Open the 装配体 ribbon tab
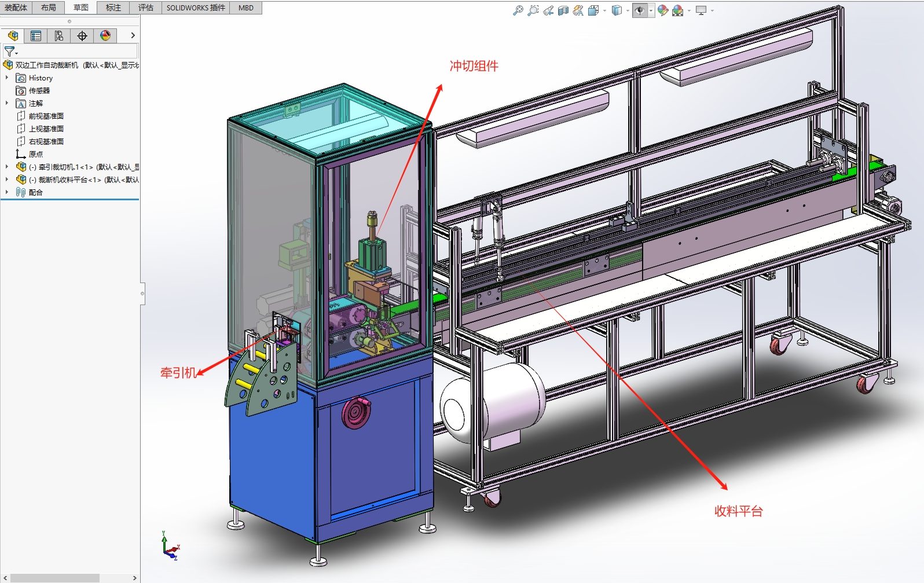The width and height of the screenshot is (924, 583). coord(16,8)
